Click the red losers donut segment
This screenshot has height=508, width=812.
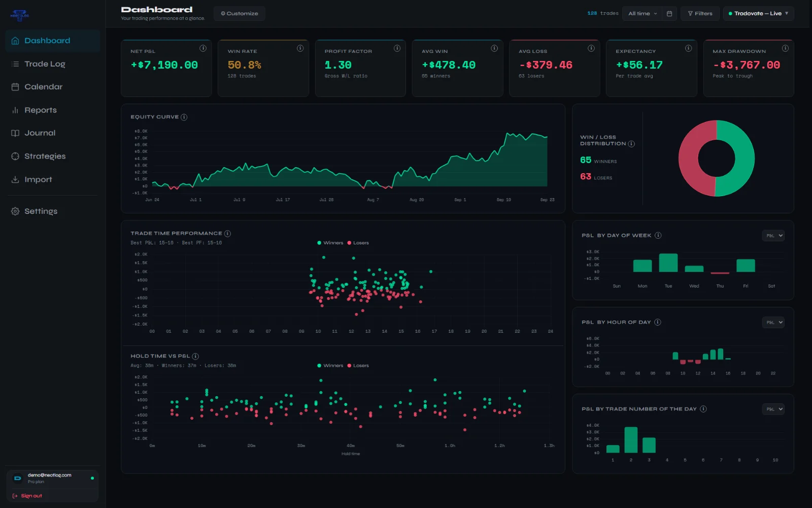click(689, 158)
